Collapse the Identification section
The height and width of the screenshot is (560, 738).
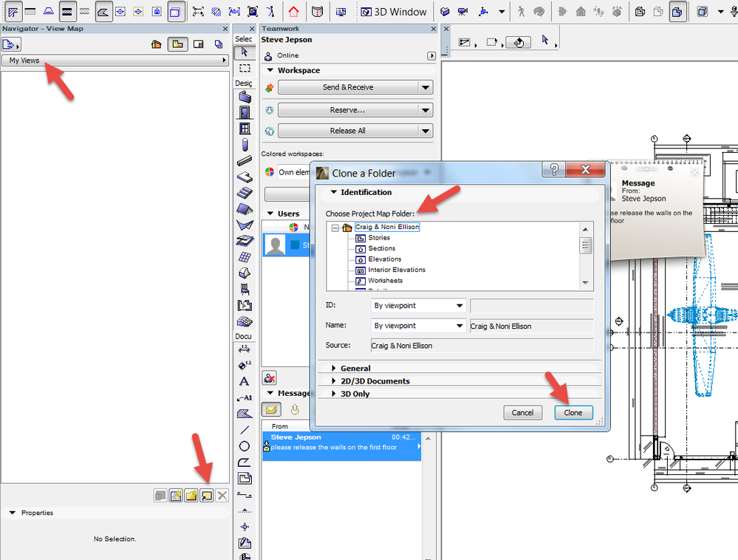pyautogui.click(x=334, y=192)
